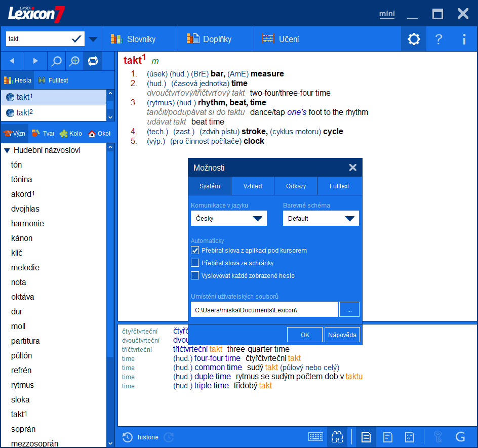
Task: Open the Komunikace v jazyku dropdown
Action: click(x=229, y=218)
